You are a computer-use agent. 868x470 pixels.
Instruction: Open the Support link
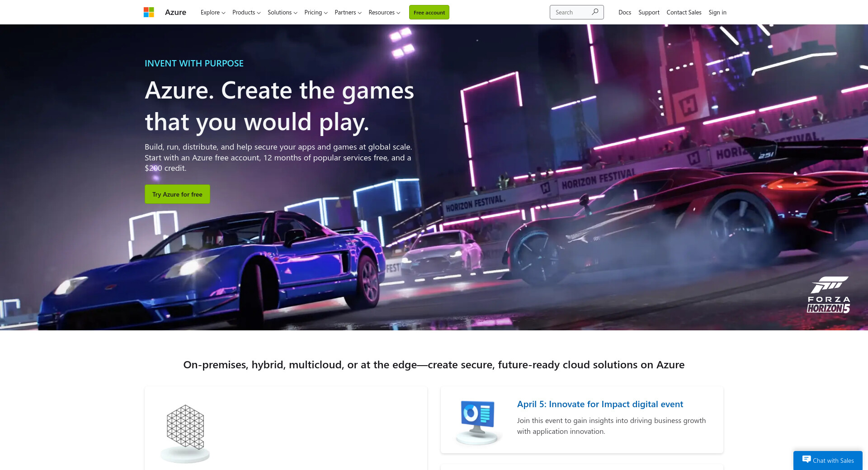tap(649, 12)
